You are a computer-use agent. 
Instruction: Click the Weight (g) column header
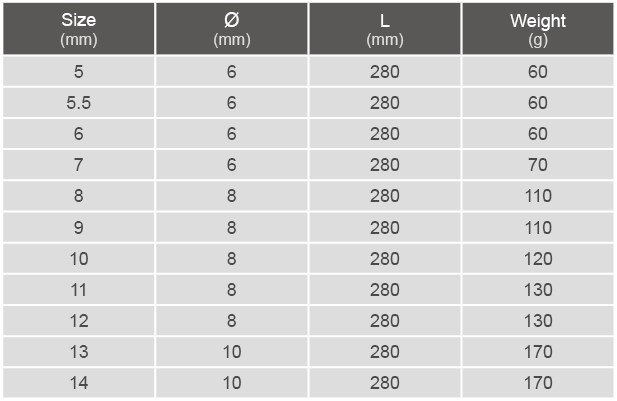click(538, 29)
